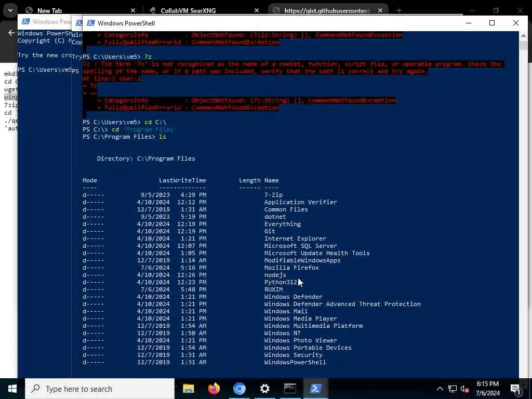Click the Windows Security directory entry
The width and height of the screenshot is (532, 399).
(x=294, y=355)
